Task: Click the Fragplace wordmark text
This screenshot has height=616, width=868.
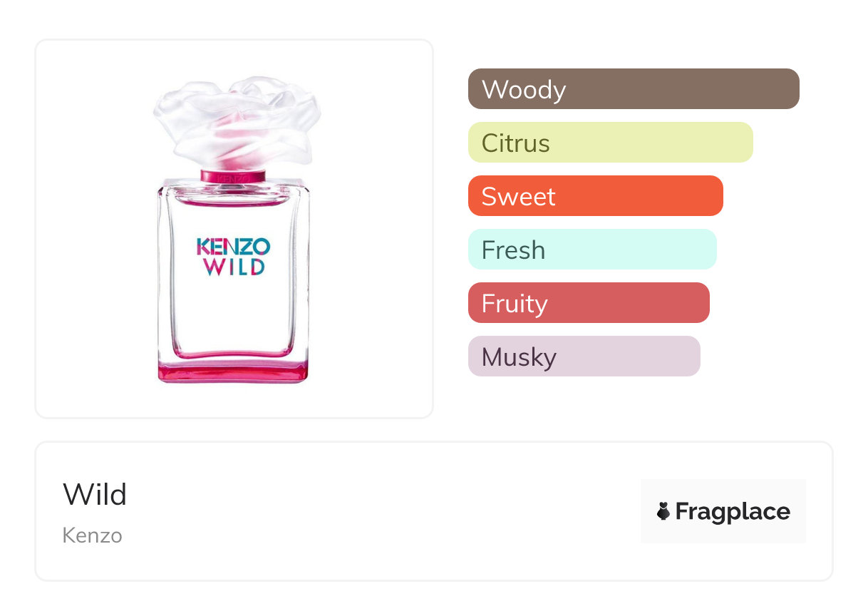Action: [x=732, y=511]
